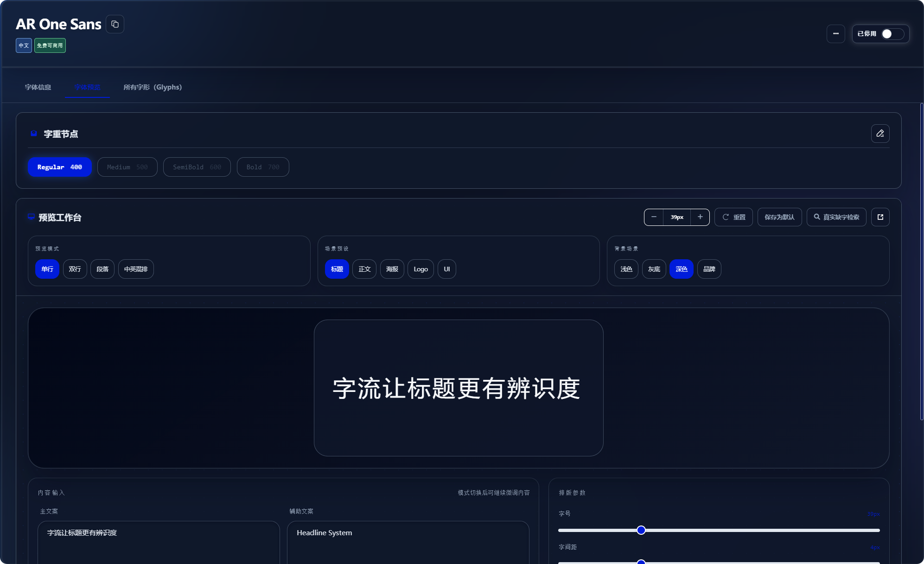This screenshot has width=924, height=564.
Task: Set background scene to 深色
Action: [x=682, y=269]
